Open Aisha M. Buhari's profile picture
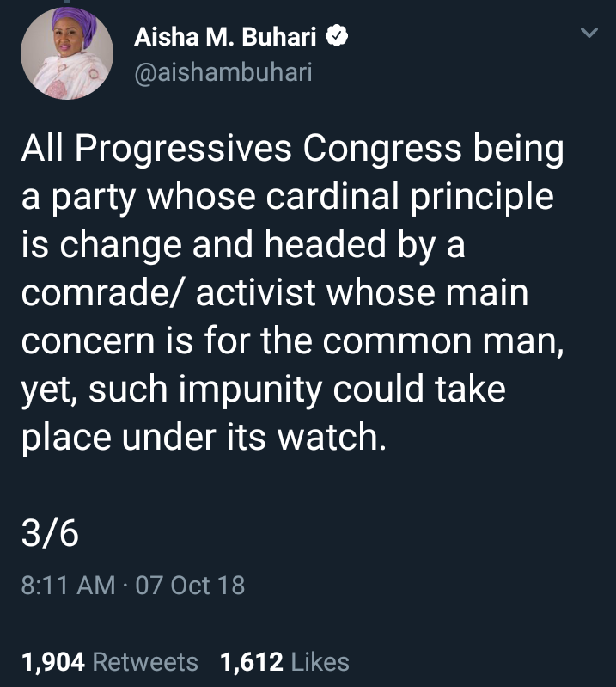Screen dimensions: 616x687 click(67, 53)
